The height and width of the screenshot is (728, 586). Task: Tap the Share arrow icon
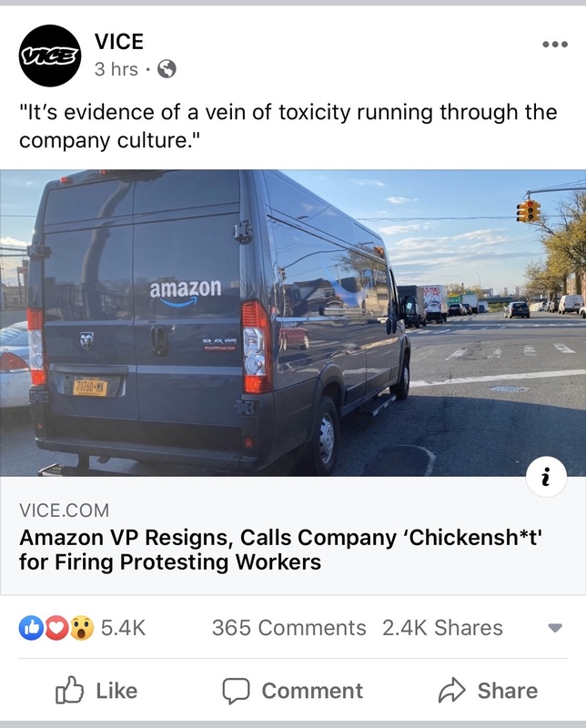pos(452,690)
